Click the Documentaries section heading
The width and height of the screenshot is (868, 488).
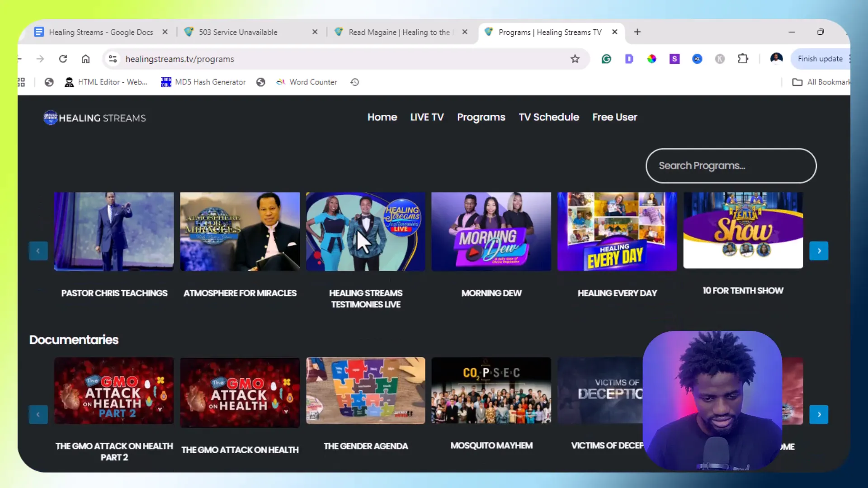(x=74, y=340)
